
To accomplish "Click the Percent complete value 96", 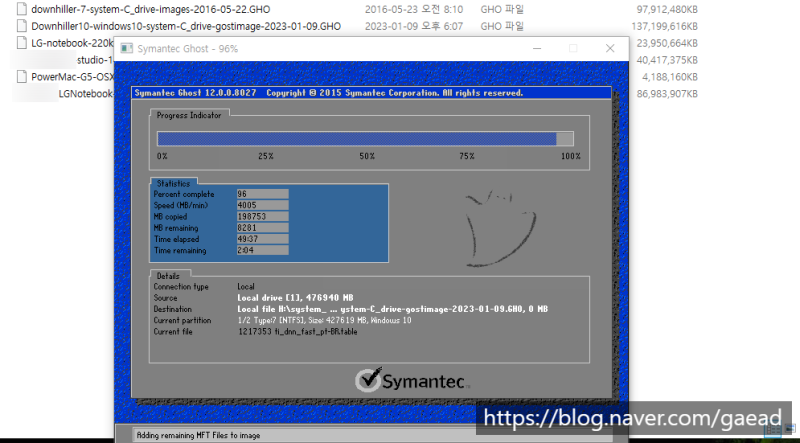I will pos(263,194).
